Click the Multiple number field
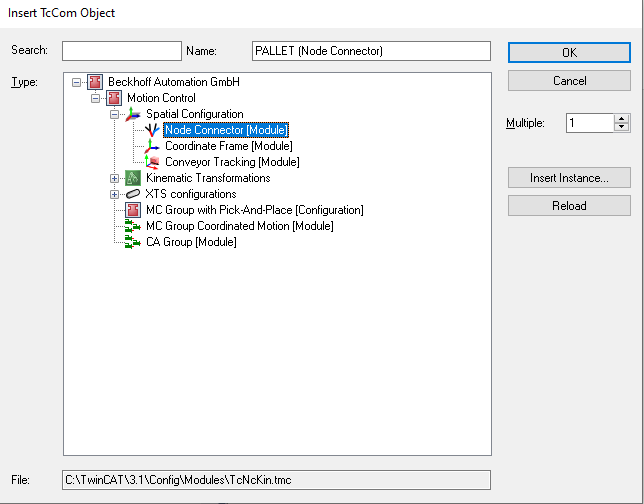Screen dimensions: 644x504 pos(590,123)
